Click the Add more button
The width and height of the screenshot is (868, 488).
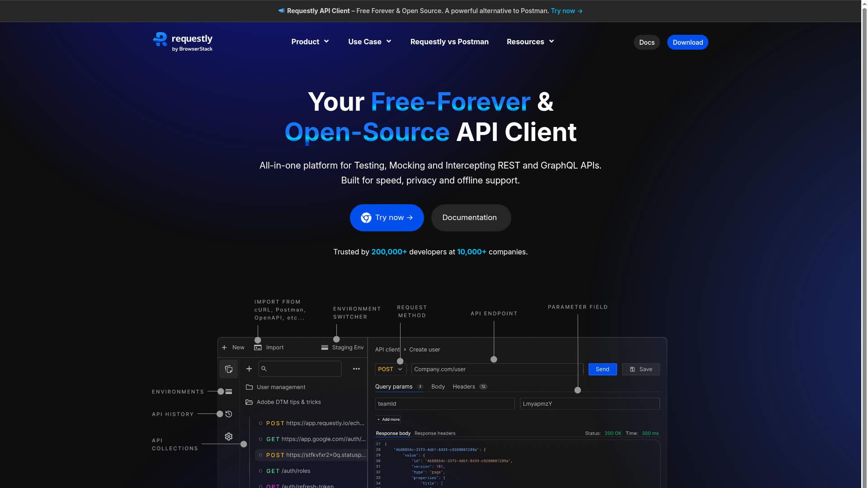coord(388,419)
